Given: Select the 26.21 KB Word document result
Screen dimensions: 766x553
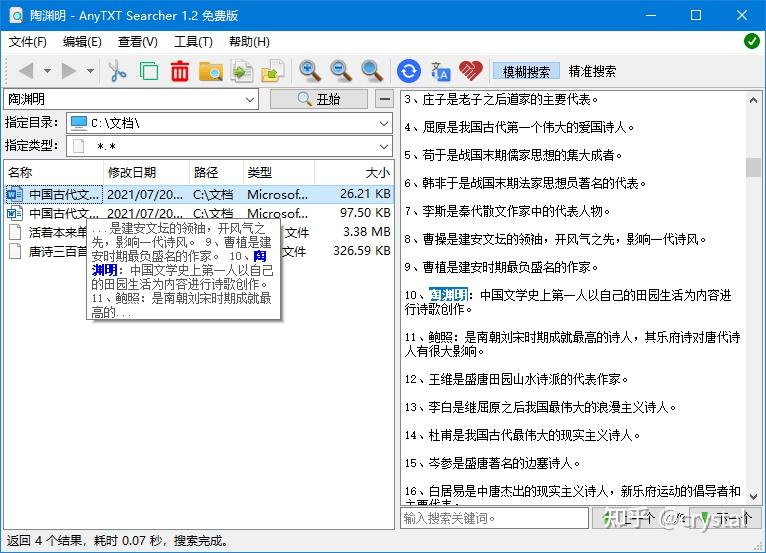Looking at the screenshot, I should 199,194.
